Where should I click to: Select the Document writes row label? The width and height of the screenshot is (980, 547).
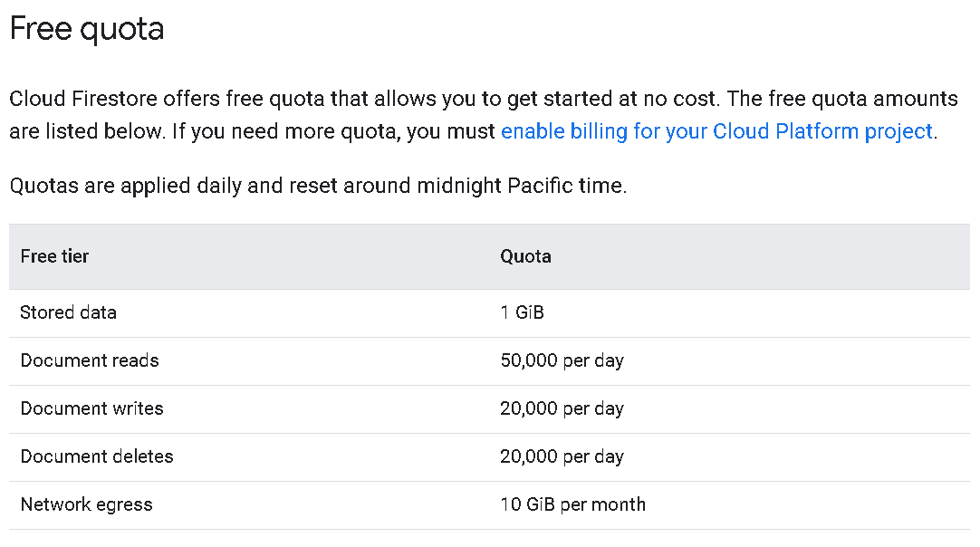click(91, 408)
